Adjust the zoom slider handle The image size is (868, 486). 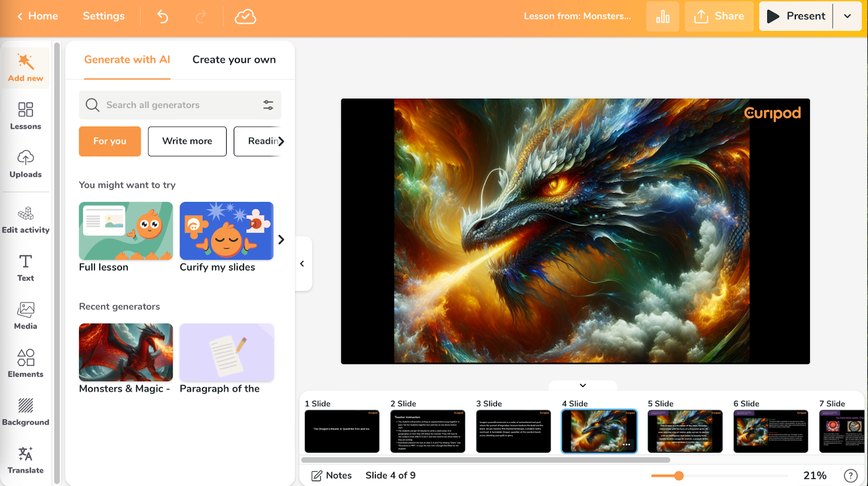click(679, 476)
